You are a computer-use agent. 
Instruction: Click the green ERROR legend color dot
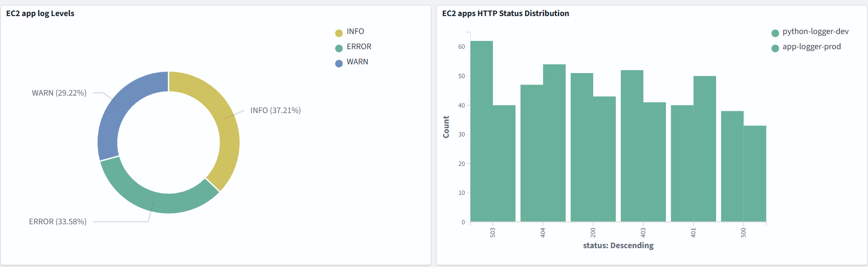(x=339, y=48)
